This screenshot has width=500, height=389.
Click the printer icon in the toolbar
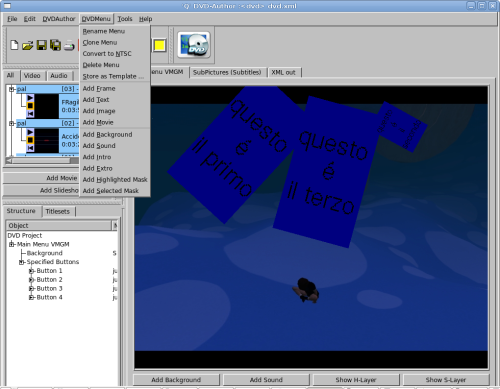(x=69, y=45)
